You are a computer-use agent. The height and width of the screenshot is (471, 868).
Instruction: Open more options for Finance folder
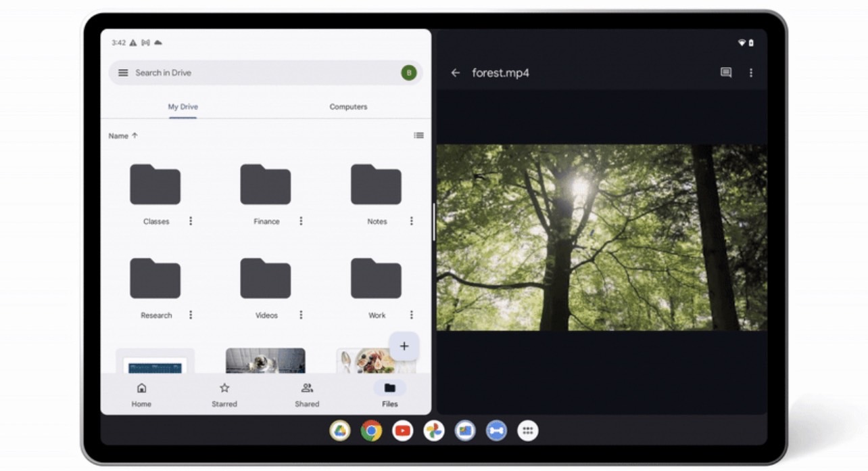(x=301, y=221)
